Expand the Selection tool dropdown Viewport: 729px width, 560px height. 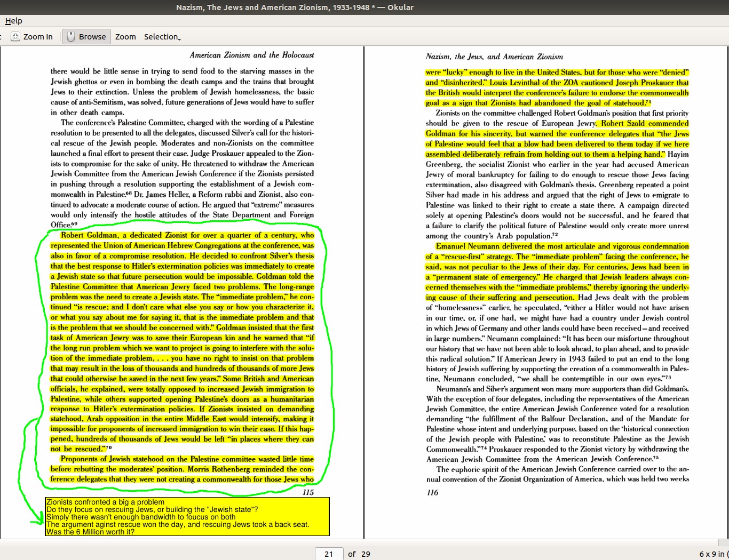162,37
